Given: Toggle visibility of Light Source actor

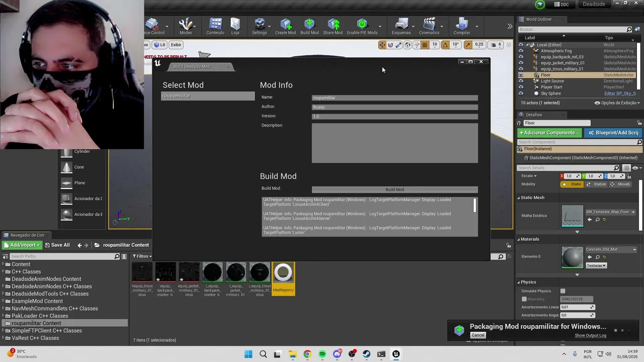Looking at the screenshot, I should point(521,81).
